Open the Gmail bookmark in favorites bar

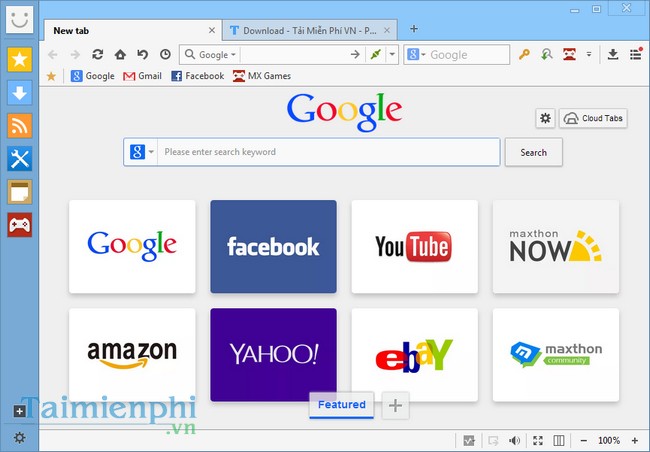pos(142,76)
